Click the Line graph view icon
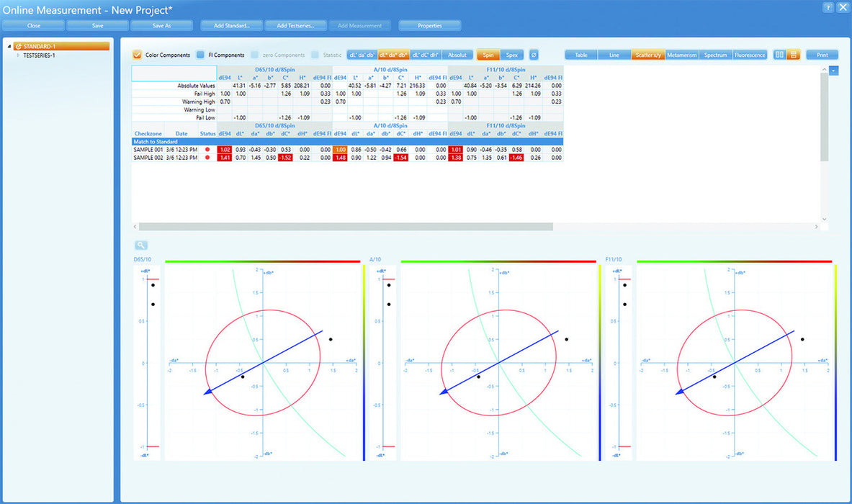 pos(614,55)
